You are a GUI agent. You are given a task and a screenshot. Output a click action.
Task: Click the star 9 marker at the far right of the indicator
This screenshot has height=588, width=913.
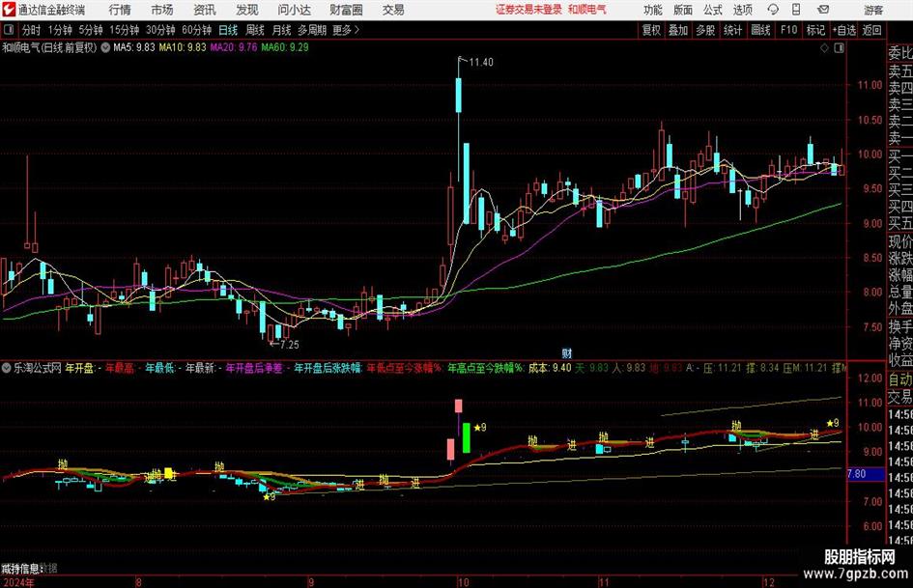click(833, 423)
